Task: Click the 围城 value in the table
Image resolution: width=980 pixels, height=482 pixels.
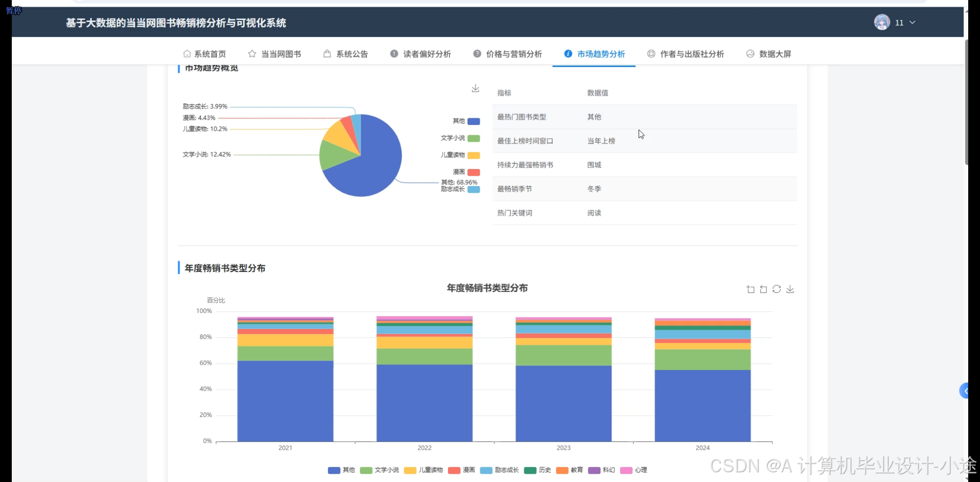Action: (594, 165)
